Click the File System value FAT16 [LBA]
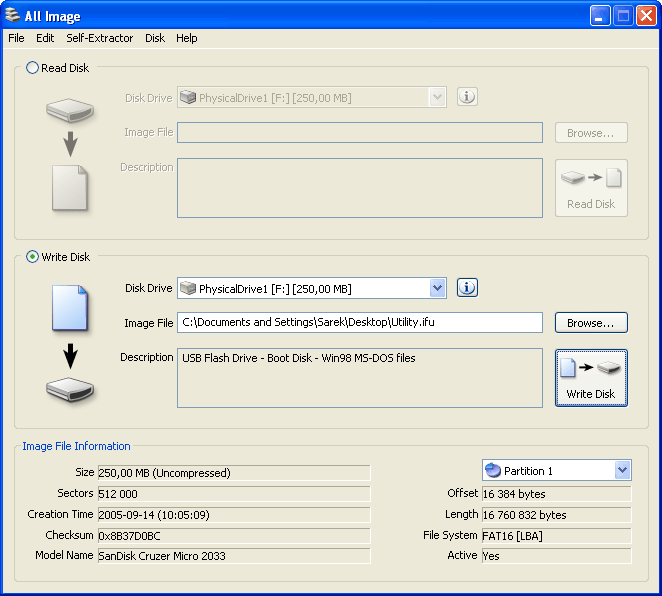 (556, 536)
